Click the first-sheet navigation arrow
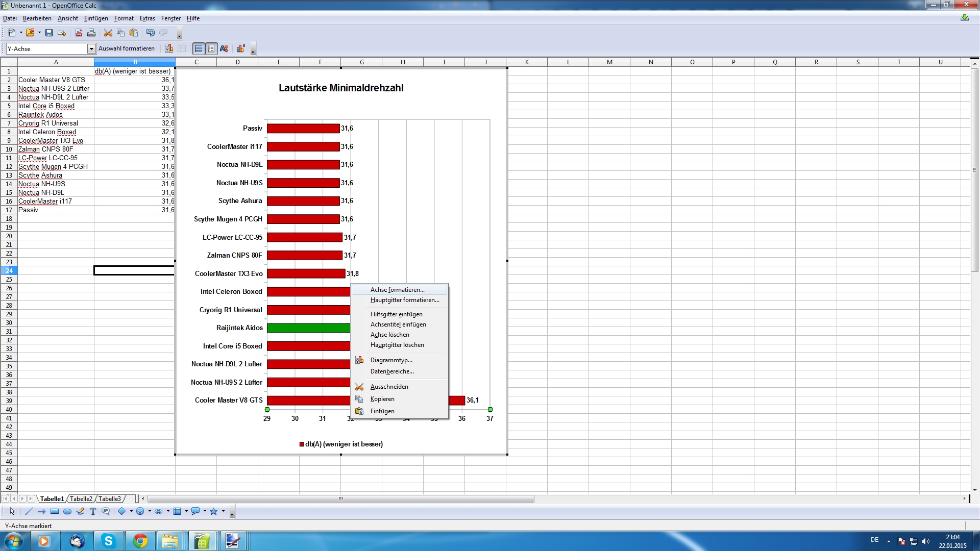The image size is (980, 551). click(x=5, y=499)
